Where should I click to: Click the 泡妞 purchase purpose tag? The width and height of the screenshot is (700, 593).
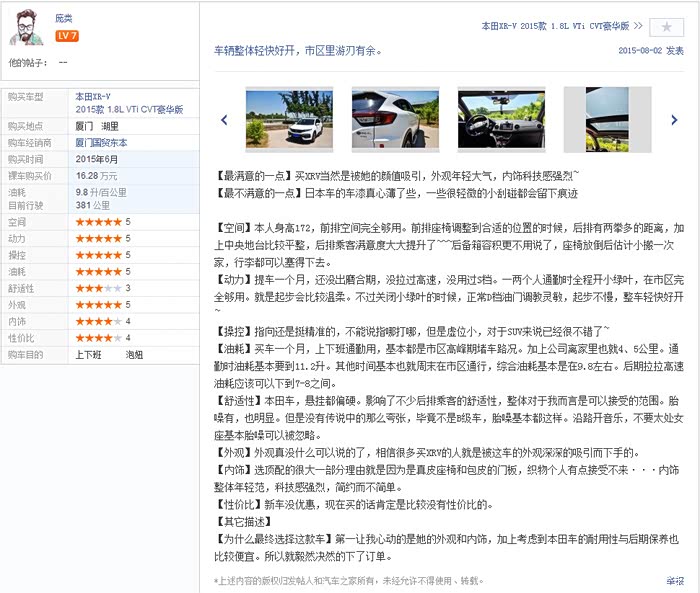click(x=134, y=355)
